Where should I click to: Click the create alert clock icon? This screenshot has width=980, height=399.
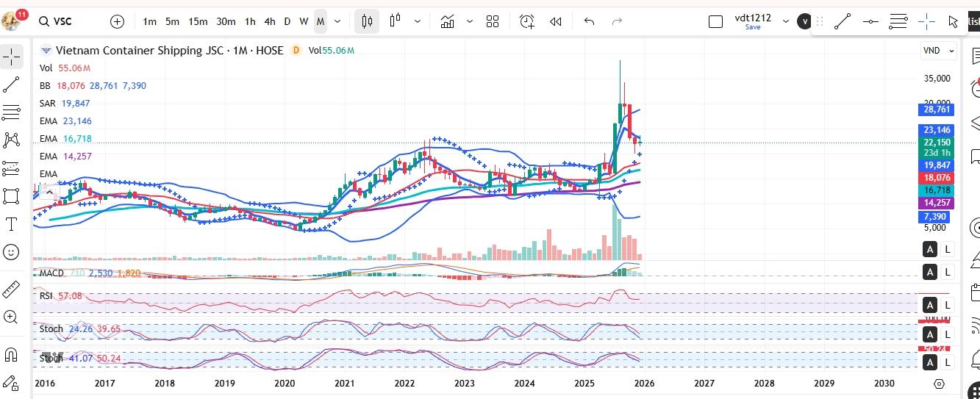526,21
